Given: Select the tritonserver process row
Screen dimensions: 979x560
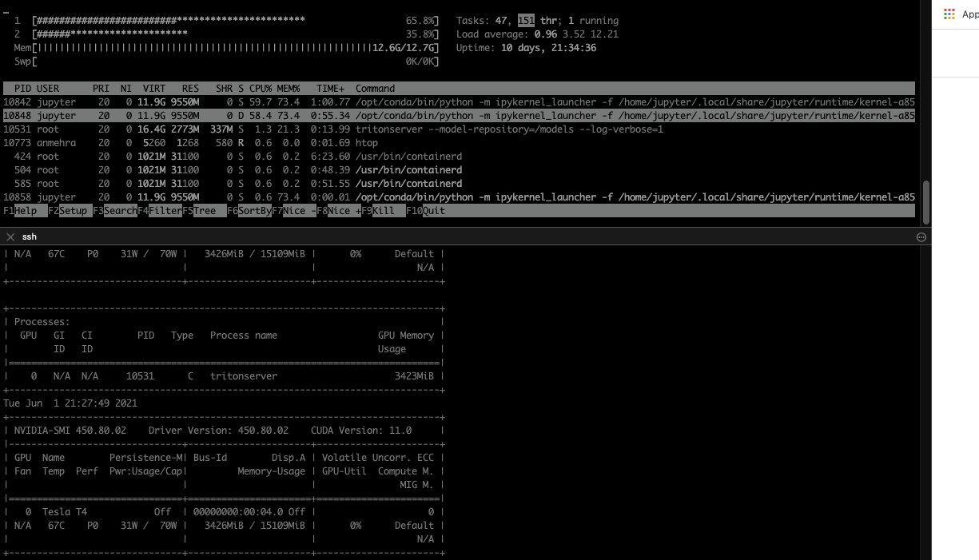Looking at the screenshot, I should pyautogui.click(x=320, y=129).
